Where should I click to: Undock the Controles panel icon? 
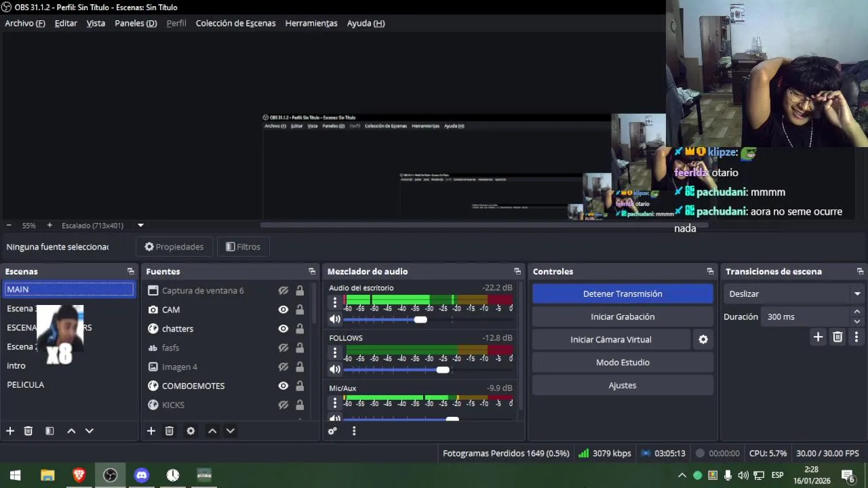tap(710, 271)
